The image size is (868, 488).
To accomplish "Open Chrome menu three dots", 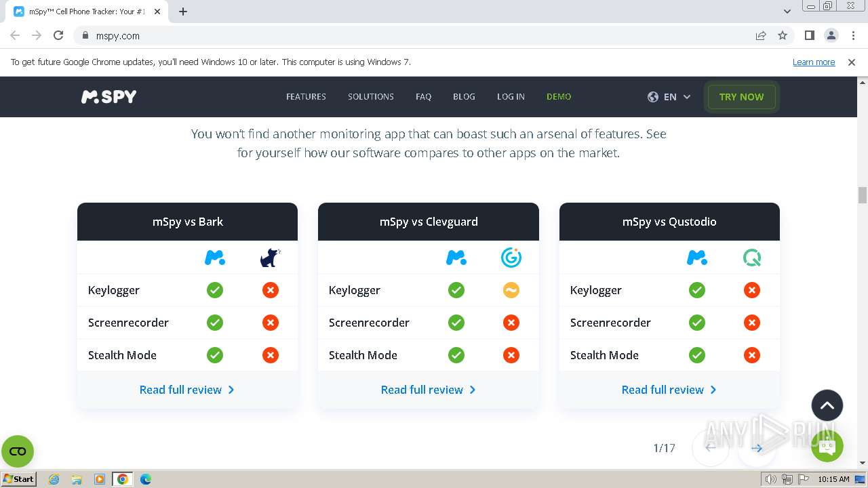I will pos(852,36).
